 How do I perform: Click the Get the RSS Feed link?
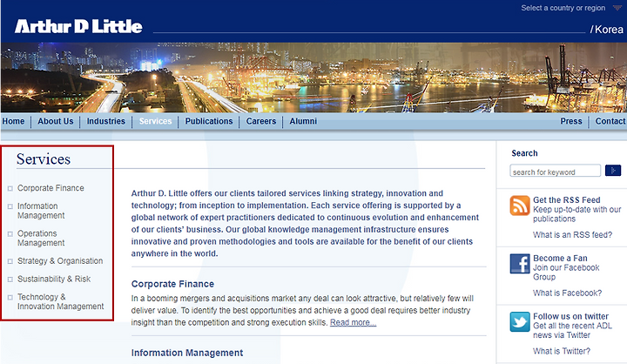click(x=567, y=200)
